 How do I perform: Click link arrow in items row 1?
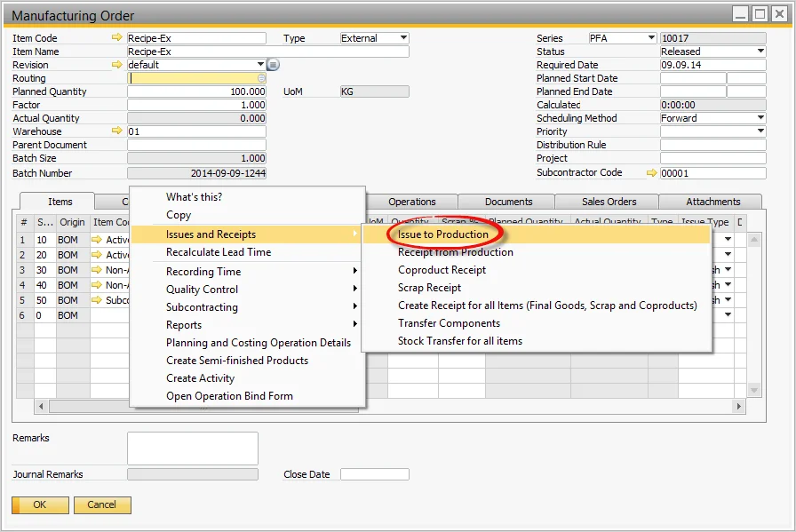pos(97,240)
